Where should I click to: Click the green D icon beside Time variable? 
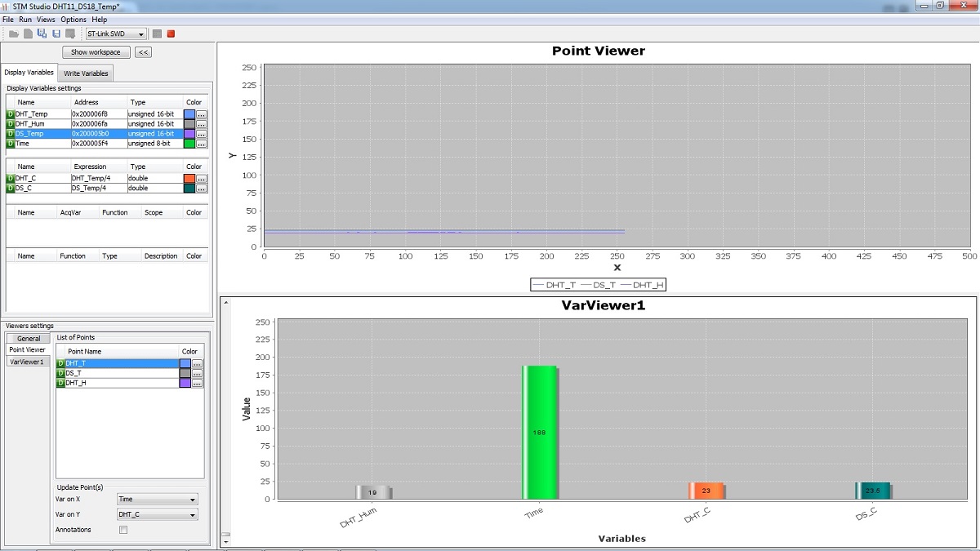coord(11,144)
